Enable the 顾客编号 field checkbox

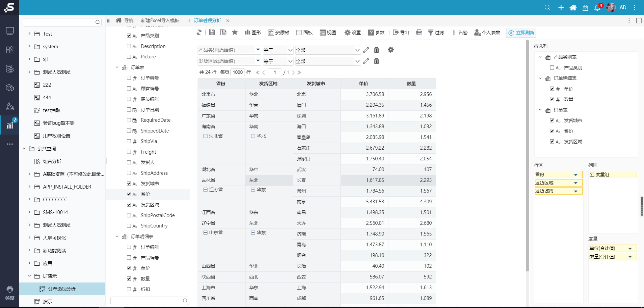(129, 89)
